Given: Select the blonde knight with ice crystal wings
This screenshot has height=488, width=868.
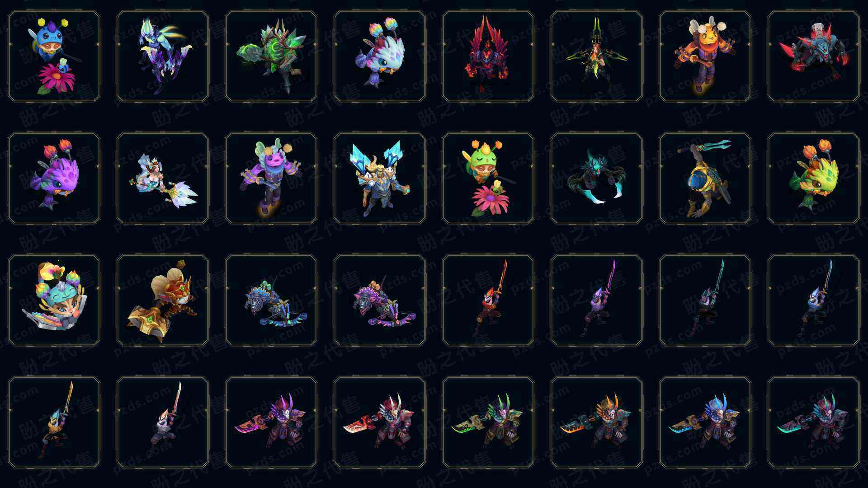Looking at the screenshot, I should 380,178.
